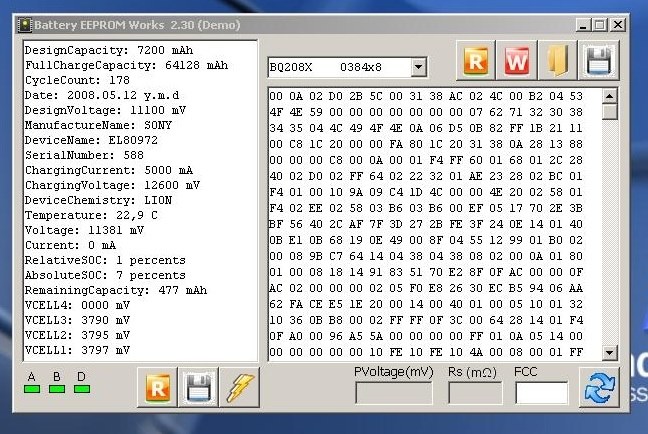Click hex row starting '10 36 0B B8'
648x434 pixels.
click(x=426, y=320)
